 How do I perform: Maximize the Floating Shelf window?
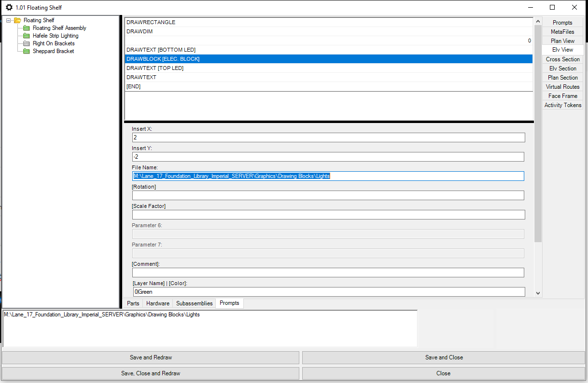click(x=552, y=7)
